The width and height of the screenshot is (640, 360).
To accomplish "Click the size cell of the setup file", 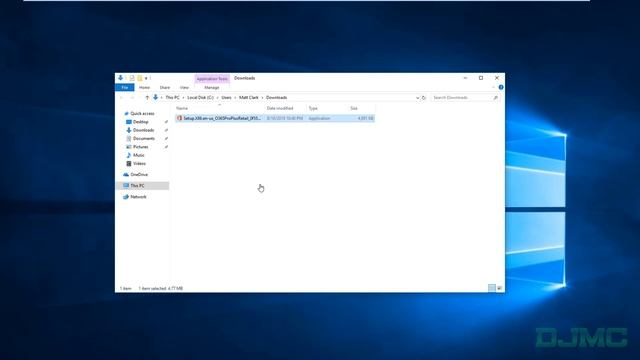I will (365, 118).
